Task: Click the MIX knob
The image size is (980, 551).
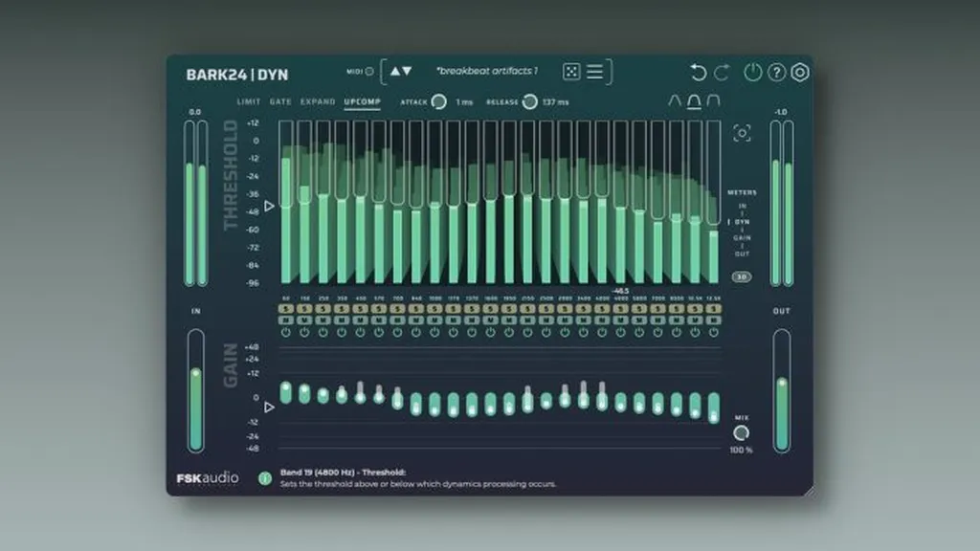Action: coord(741,432)
